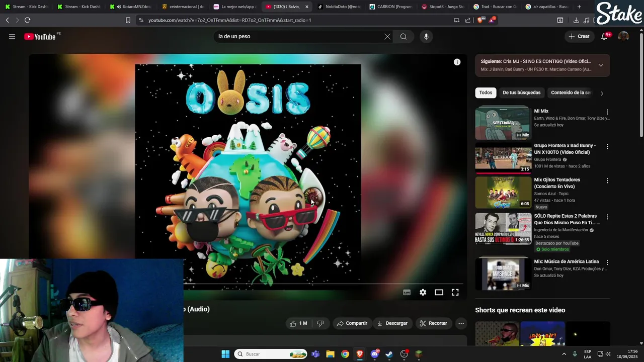Click the Crear button
This screenshot has width=644, height=362.
click(579, 36)
